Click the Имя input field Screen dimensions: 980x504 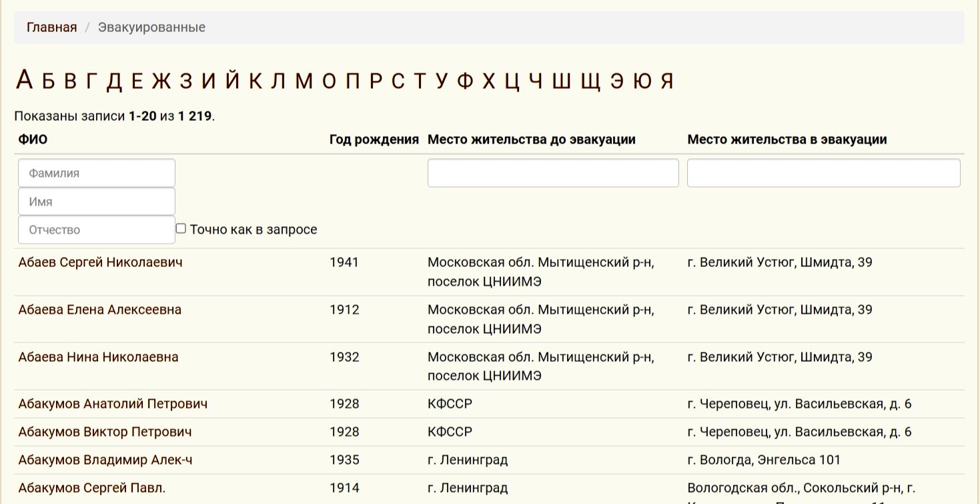coord(97,202)
